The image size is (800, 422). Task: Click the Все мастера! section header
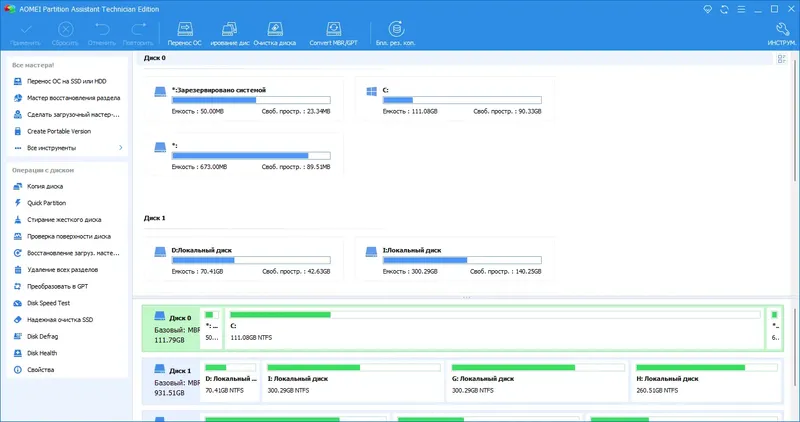coord(33,65)
